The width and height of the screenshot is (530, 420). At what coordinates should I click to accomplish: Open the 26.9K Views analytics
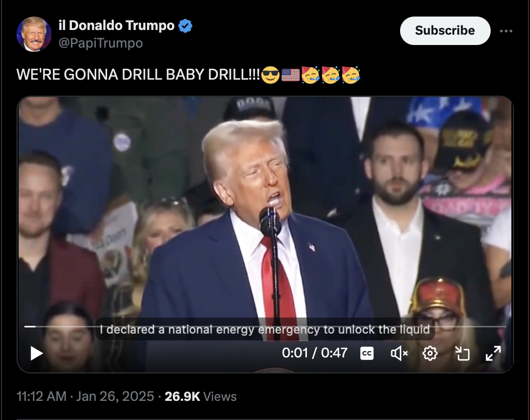point(200,396)
